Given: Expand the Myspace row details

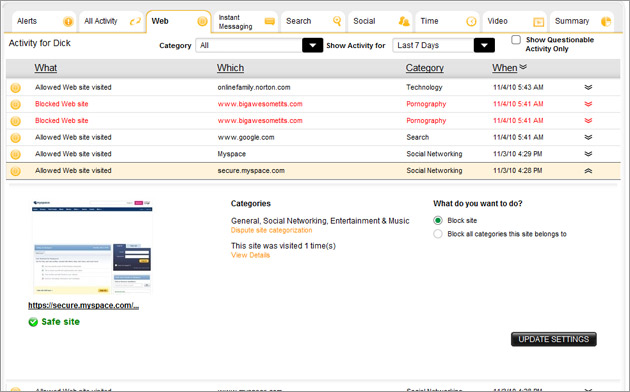Looking at the screenshot, I should click(588, 154).
